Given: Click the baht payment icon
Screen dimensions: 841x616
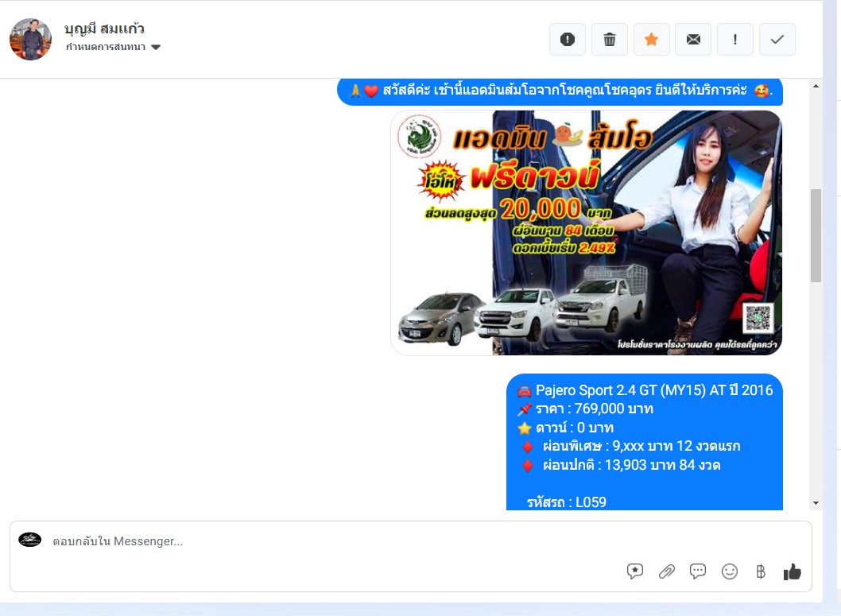Looking at the screenshot, I should 761,571.
